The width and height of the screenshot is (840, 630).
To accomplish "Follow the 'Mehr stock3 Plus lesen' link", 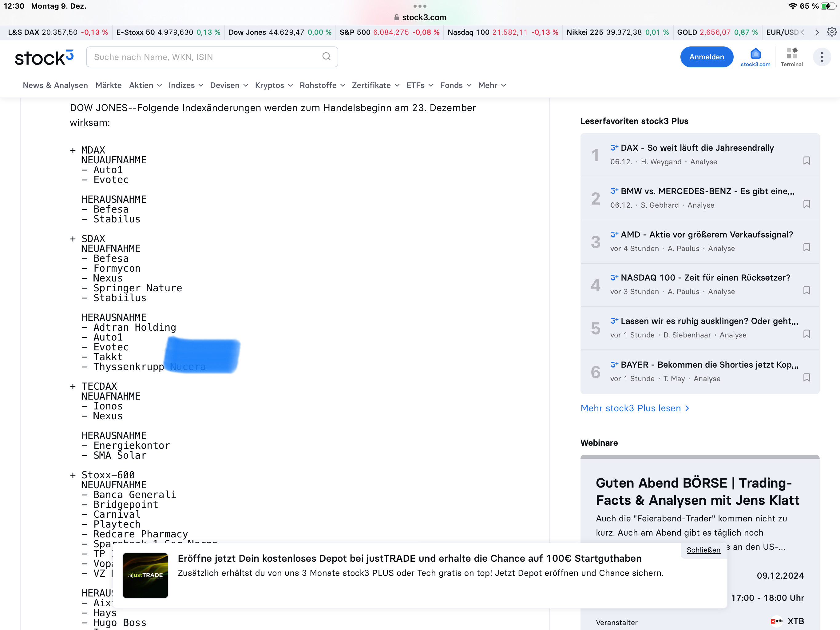I will click(x=635, y=408).
